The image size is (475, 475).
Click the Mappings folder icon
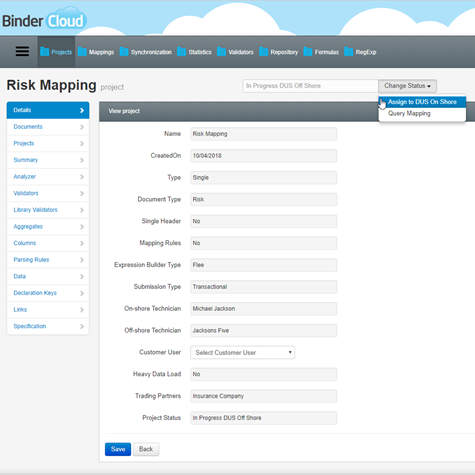(x=82, y=52)
